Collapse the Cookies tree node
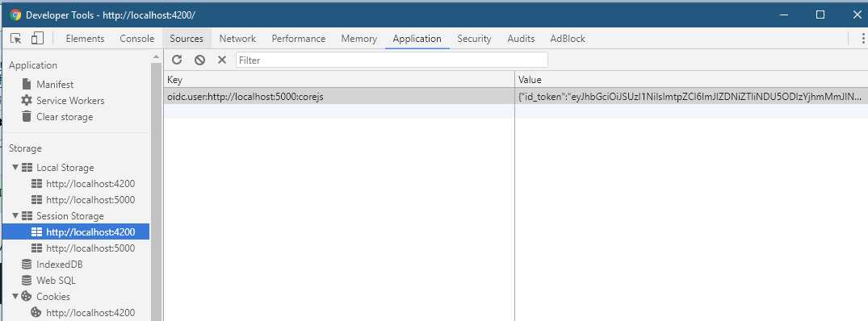Viewport: 868px width, 321px height. click(15, 296)
